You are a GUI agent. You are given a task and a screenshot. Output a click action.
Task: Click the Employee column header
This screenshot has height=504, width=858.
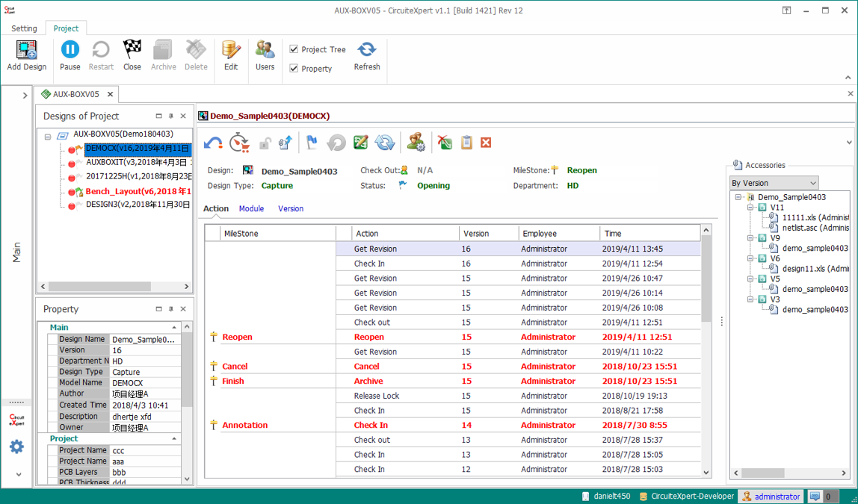pyautogui.click(x=559, y=234)
